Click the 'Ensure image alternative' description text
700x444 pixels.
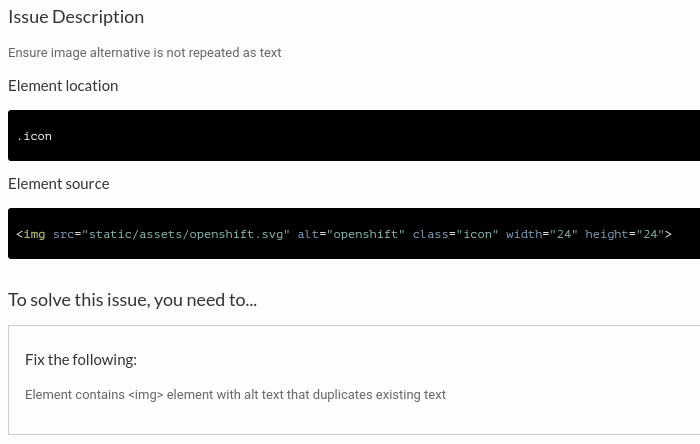144,53
